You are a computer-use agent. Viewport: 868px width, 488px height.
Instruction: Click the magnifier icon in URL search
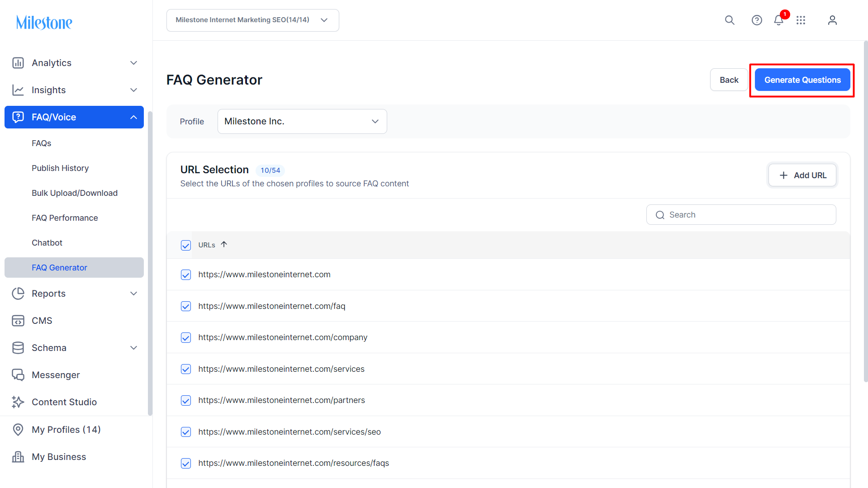point(660,215)
